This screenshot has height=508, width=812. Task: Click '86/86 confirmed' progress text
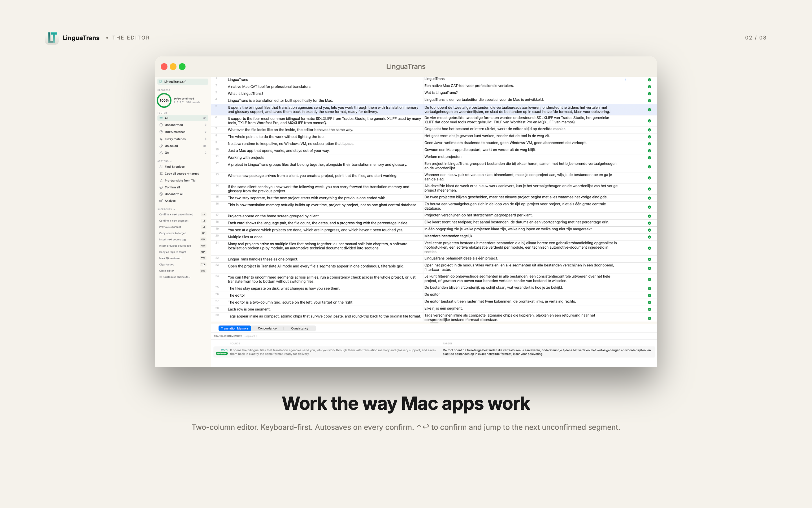(184, 99)
